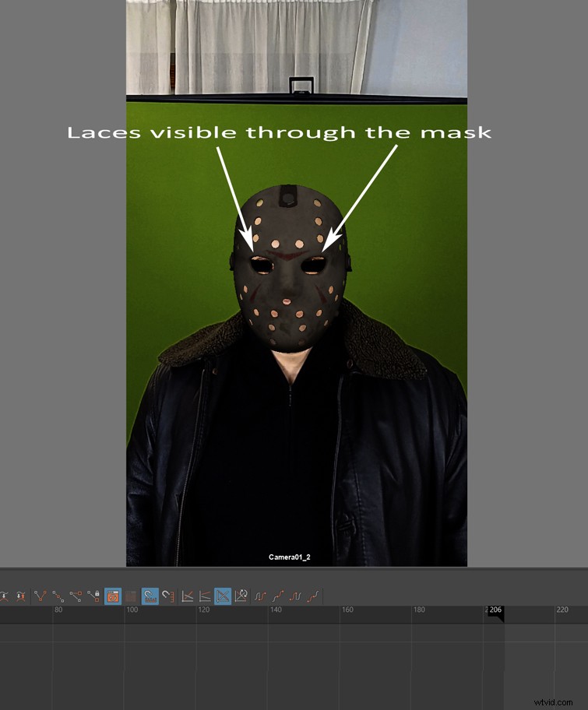The image size is (588, 710).
Task: Switch to Absolute View icon
Action: [x=188, y=597]
